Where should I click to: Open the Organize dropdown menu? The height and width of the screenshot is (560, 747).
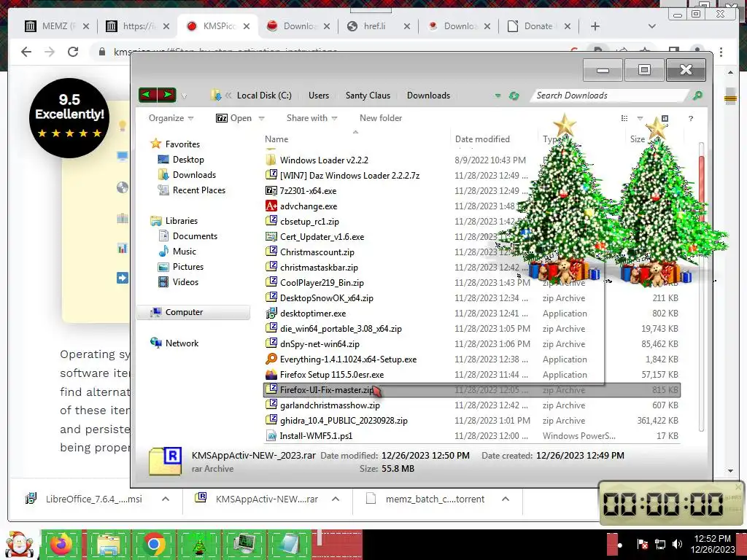pyautogui.click(x=171, y=118)
